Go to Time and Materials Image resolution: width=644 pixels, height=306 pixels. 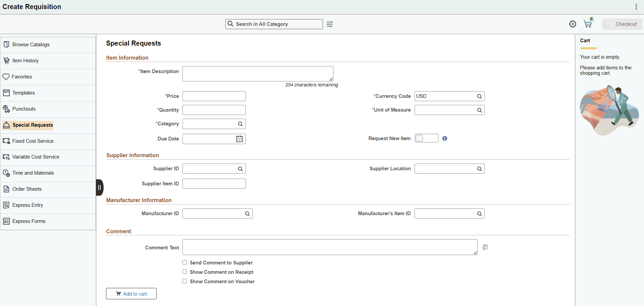(48, 173)
